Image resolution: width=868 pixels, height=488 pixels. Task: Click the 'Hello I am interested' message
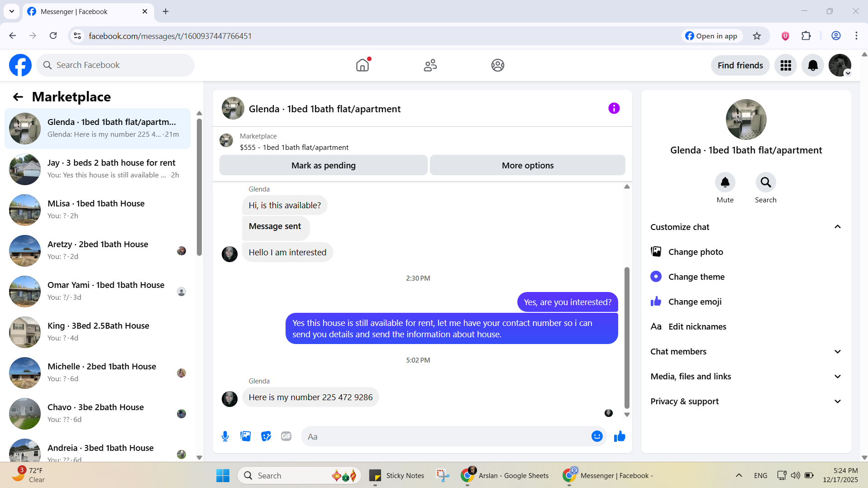287,252
